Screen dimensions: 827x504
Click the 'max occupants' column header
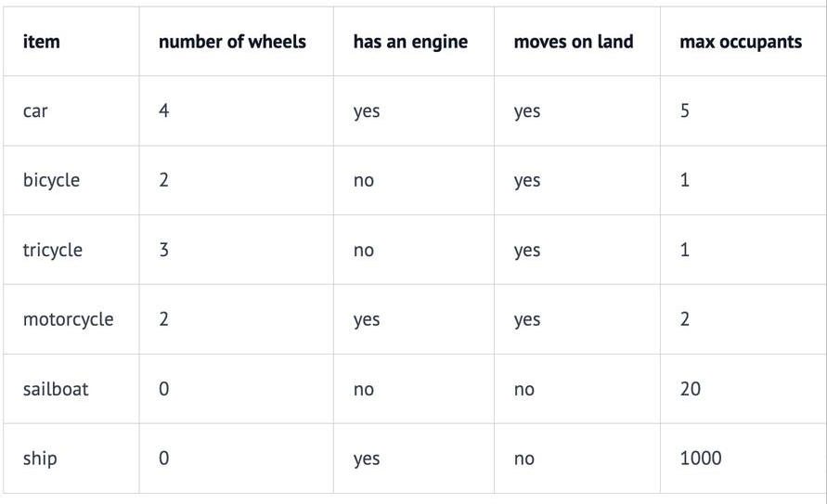(741, 42)
